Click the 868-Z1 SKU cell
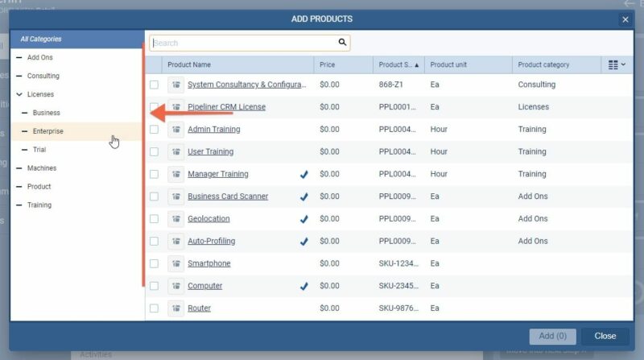Image resolution: width=644 pixels, height=360 pixels. point(391,85)
